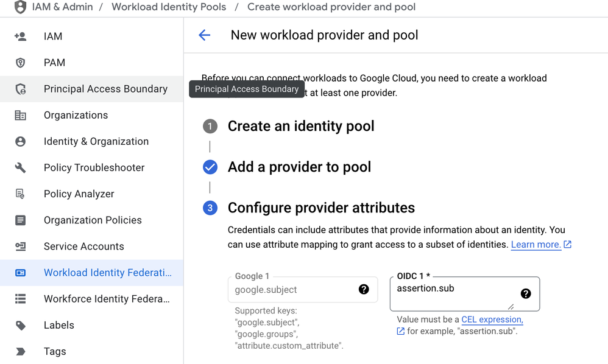Click the completed checkmark for Add a provider

(210, 167)
